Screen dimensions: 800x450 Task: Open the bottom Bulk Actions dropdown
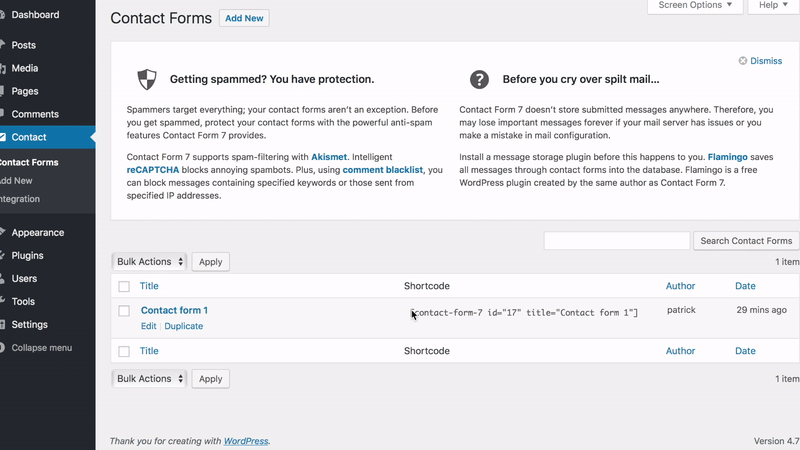pyautogui.click(x=149, y=379)
